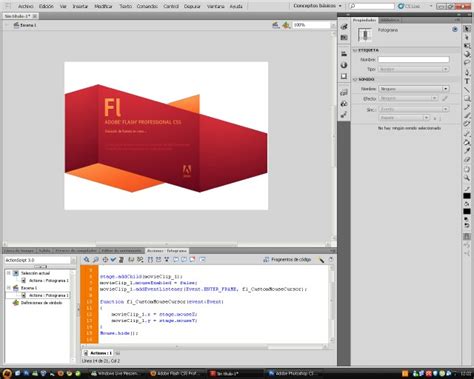The image size is (474, 379).
Task: Open the Archivo menu
Action: click(x=26, y=6)
